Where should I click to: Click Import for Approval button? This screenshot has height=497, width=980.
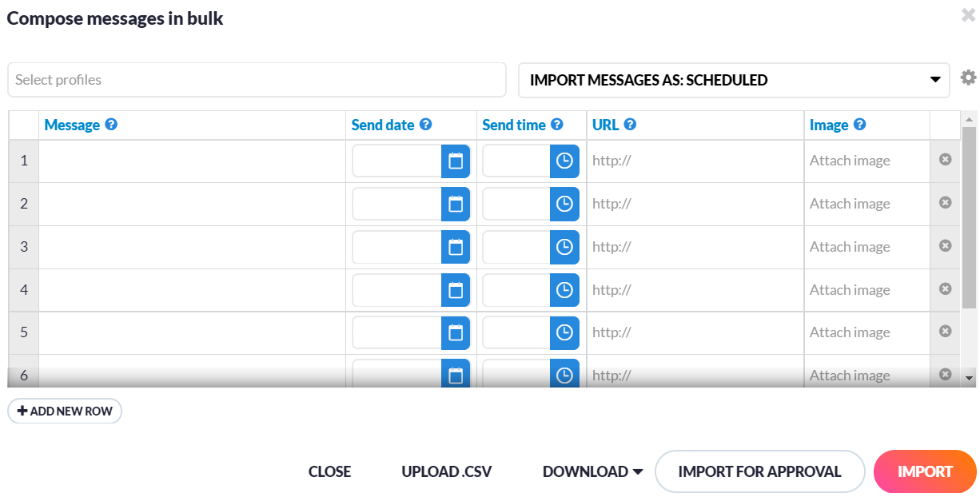pos(759,471)
